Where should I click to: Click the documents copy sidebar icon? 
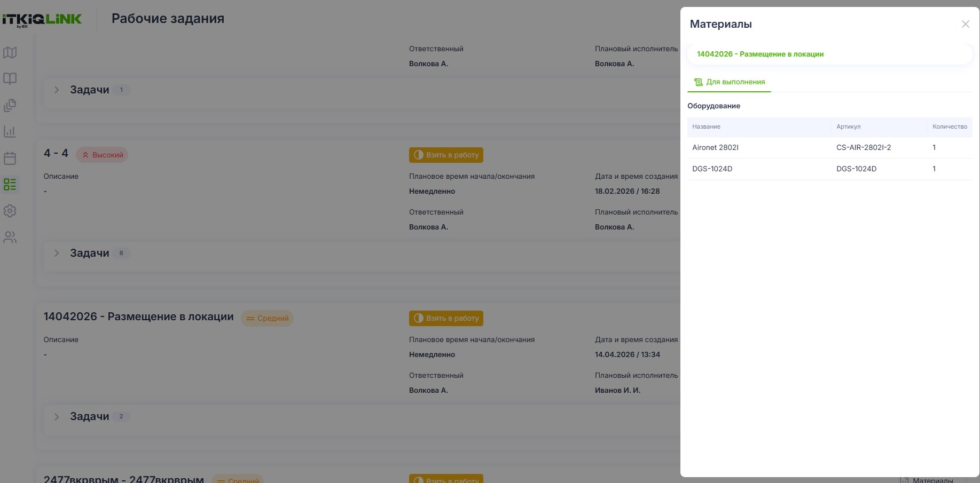point(10,105)
